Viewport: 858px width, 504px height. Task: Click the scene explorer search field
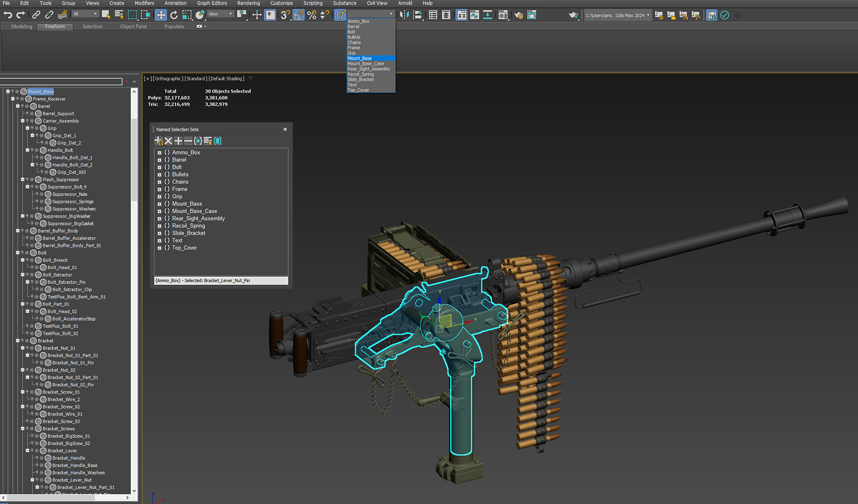61,82
